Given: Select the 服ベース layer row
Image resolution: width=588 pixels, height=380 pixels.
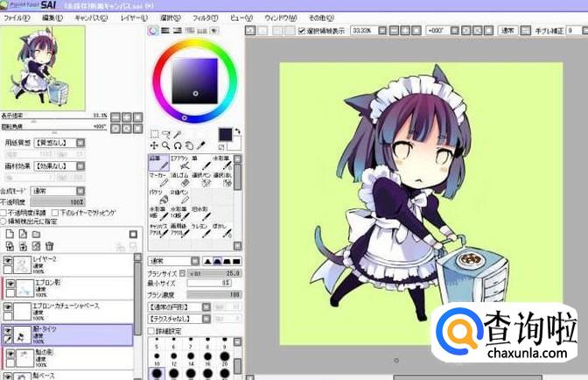Looking at the screenshot, I should click(67, 375).
